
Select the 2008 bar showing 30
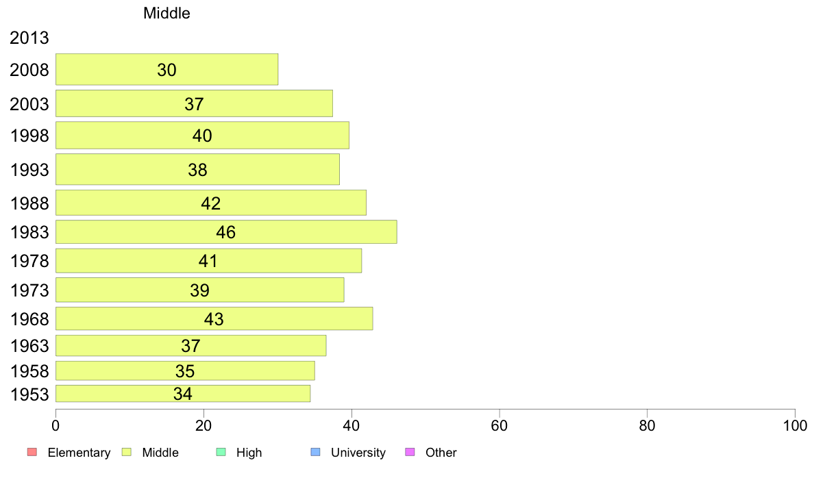tap(166, 69)
